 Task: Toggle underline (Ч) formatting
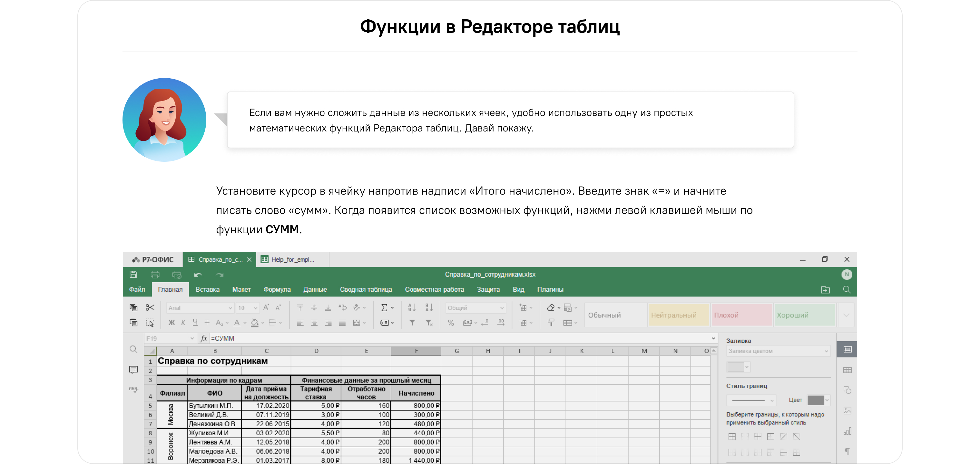(x=195, y=323)
